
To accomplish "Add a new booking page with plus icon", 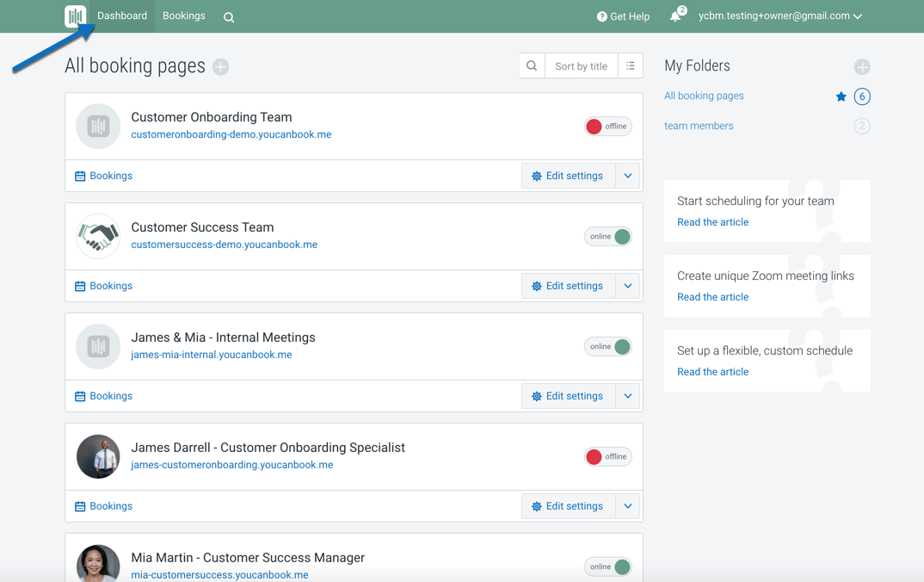I will tap(221, 67).
